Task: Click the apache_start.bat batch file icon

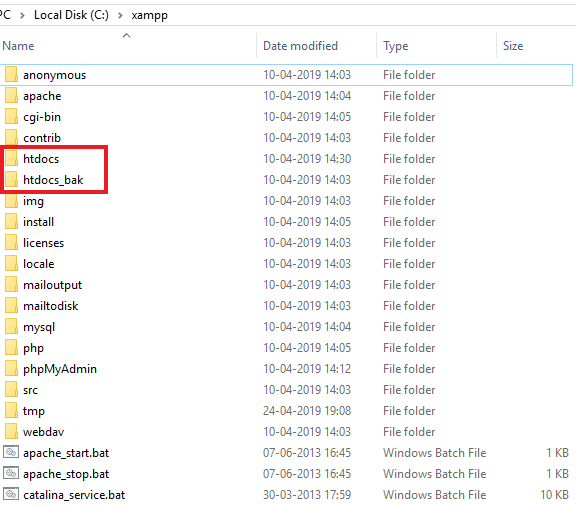Action: 11,452
